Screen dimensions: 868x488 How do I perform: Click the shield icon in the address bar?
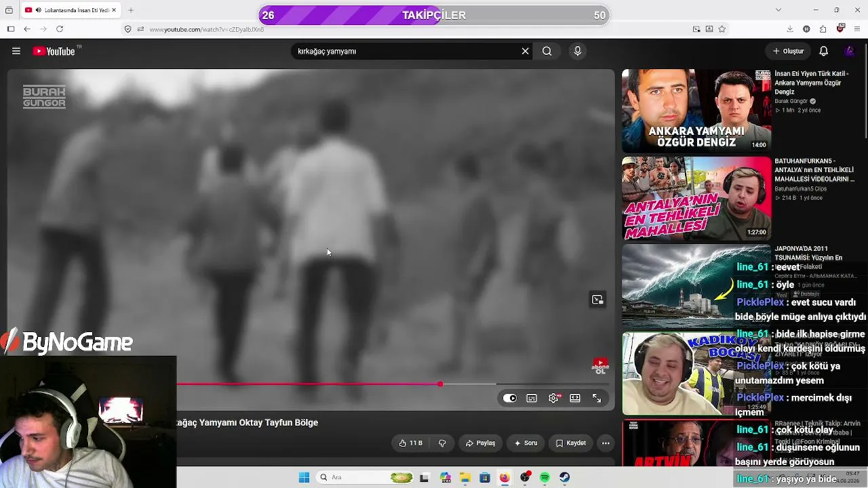(x=127, y=29)
